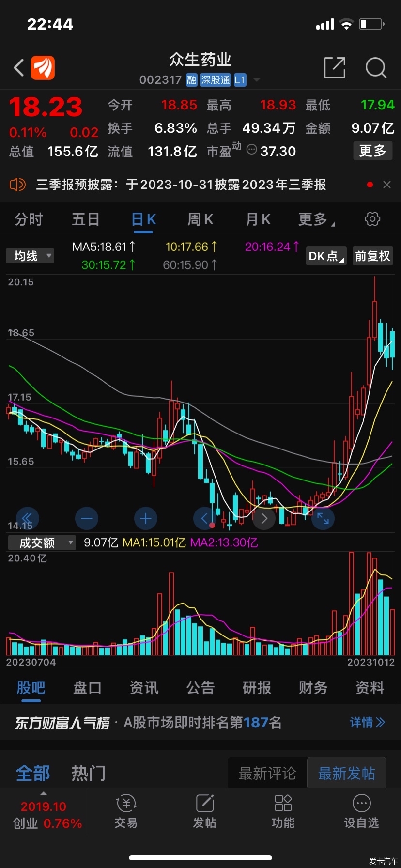Tap the current price 18.23

click(46, 107)
